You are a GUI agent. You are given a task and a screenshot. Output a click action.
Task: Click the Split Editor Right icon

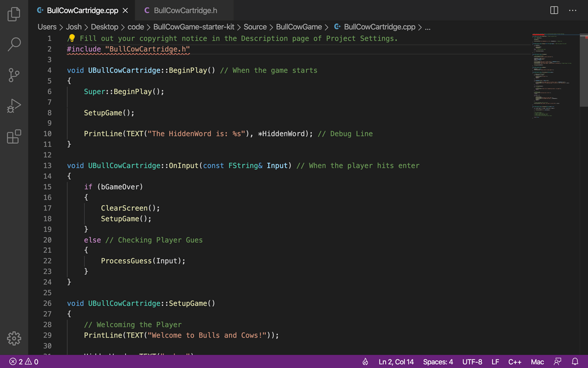[554, 10]
